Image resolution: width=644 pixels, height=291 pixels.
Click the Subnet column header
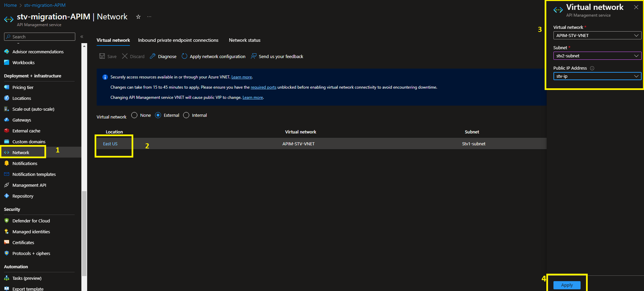(472, 132)
